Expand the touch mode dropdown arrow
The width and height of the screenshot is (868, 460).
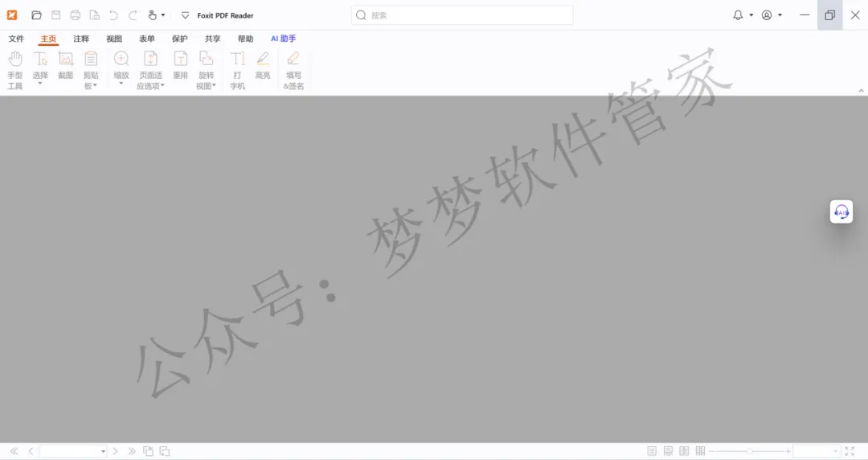coord(162,15)
